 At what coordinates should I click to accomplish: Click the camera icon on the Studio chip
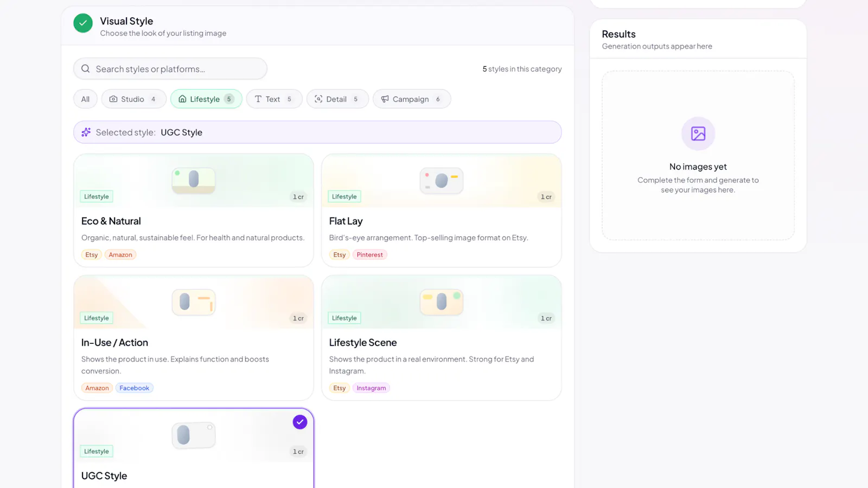click(113, 99)
